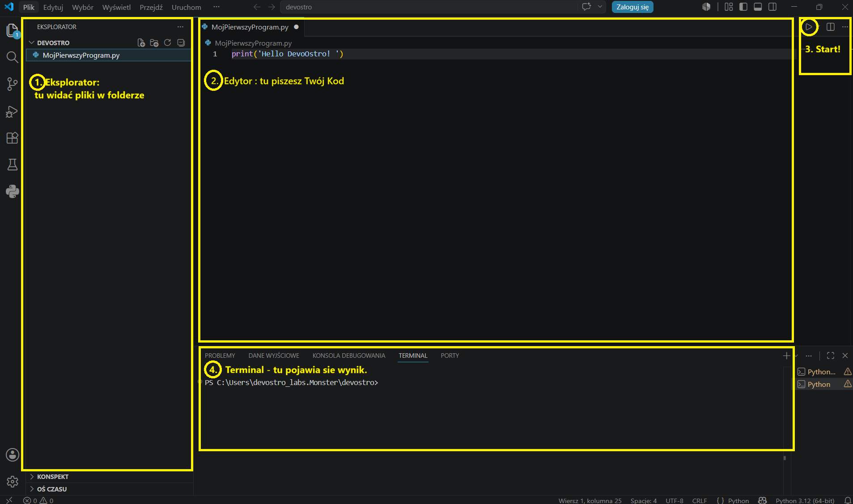Click the devostro command center search box
Image resolution: width=853 pixels, height=504 pixels.
tap(429, 7)
